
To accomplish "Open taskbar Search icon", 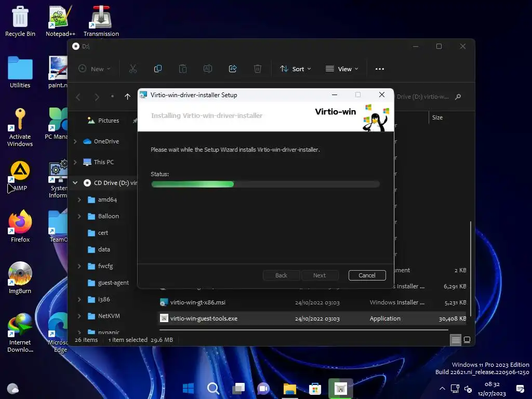I will tap(213, 388).
